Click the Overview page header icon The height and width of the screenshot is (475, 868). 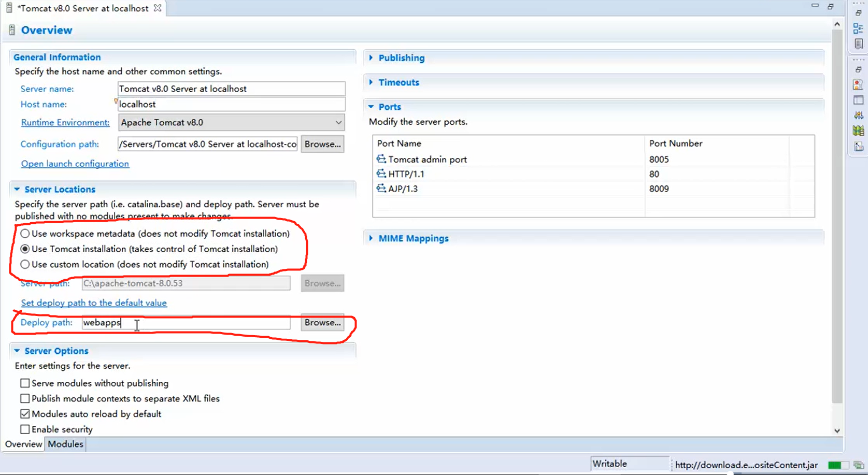tap(12, 30)
